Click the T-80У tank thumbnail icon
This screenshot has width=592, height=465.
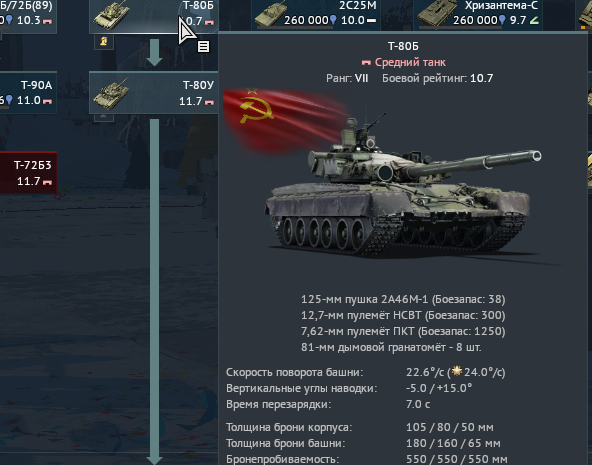pyautogui.click(x=111, y=94)
